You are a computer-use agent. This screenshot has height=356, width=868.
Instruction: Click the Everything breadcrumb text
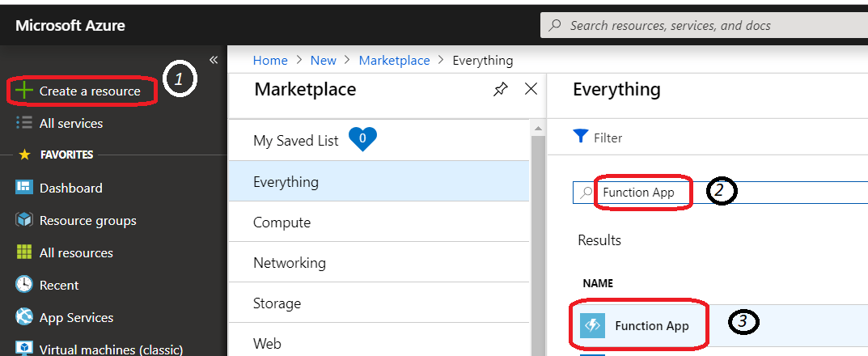click(483, 61)
